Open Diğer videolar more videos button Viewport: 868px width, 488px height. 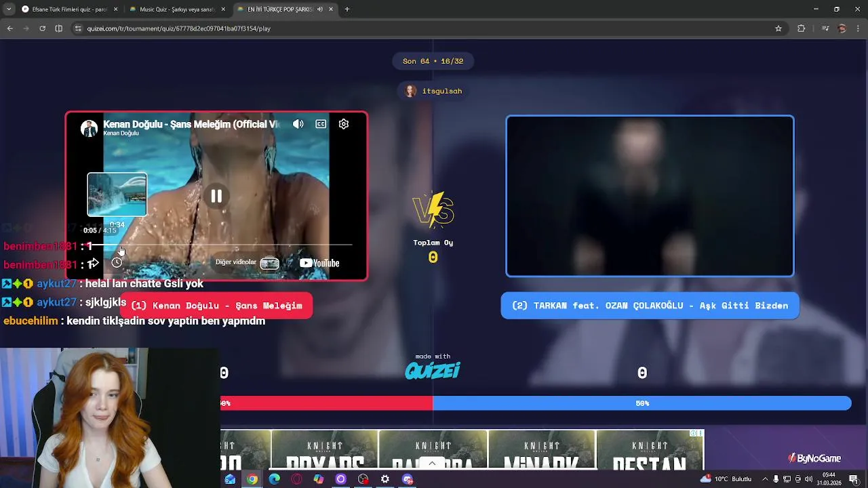[x=247, y=262]
